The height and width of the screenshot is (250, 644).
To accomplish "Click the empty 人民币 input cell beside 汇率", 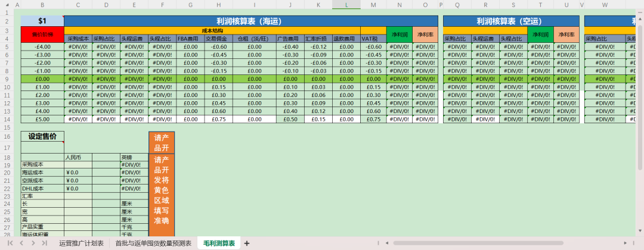I will point(78,196).
